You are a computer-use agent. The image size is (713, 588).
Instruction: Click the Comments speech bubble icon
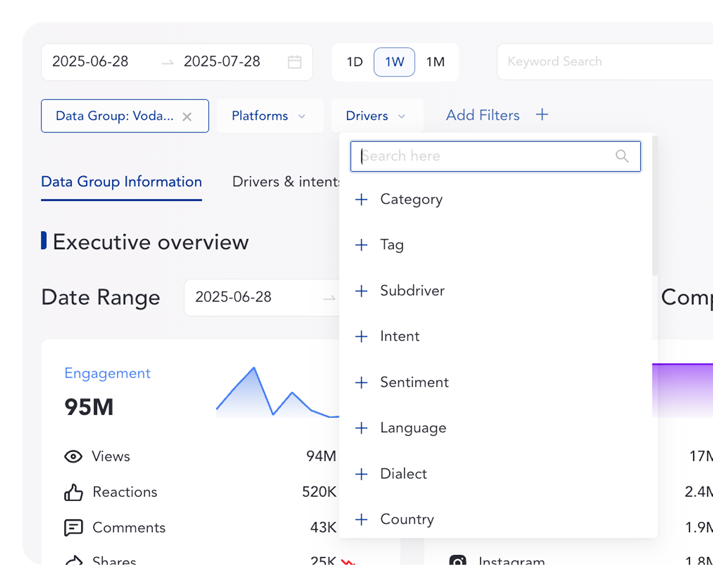point(73,528)
